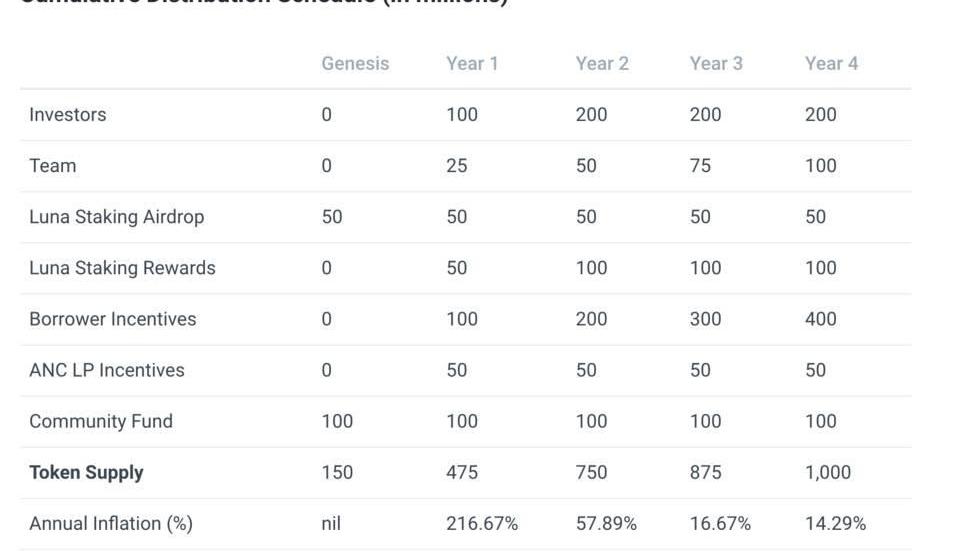Click the 216.67% Year 1 inflation value

(x=482, y=523)
